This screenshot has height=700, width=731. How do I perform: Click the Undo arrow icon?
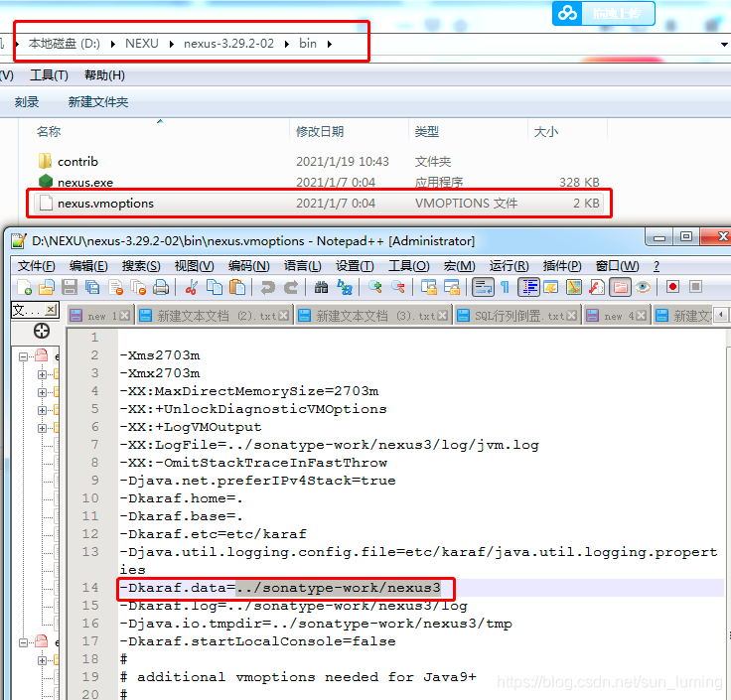point(267,287)
